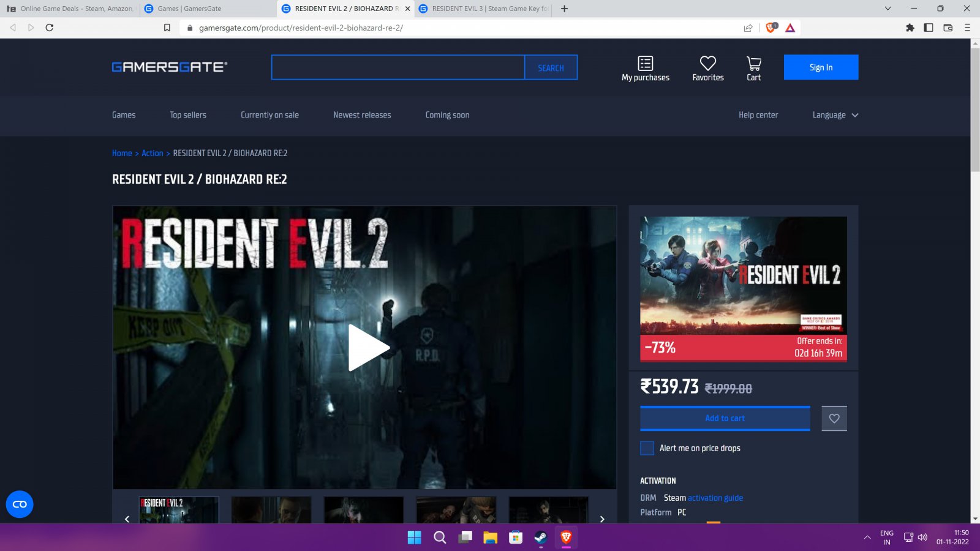
Task: Click browser forward arrow
Action: click(x=31, y=28)
